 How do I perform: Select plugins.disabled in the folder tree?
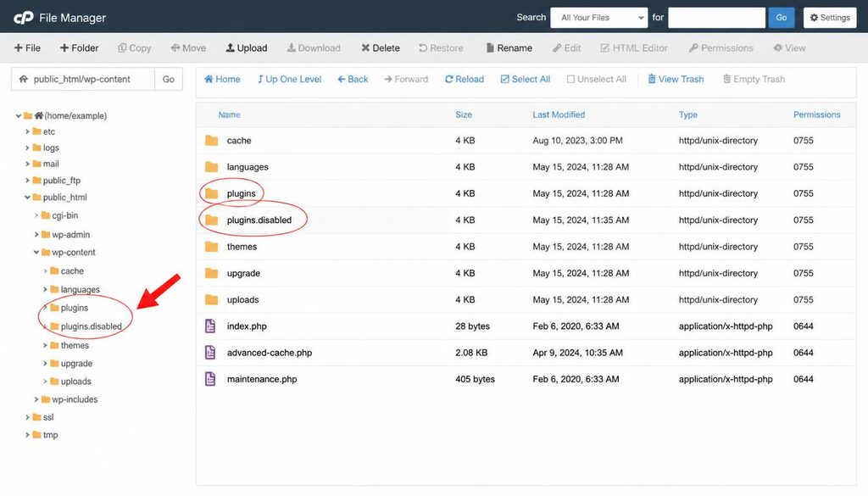91,326
